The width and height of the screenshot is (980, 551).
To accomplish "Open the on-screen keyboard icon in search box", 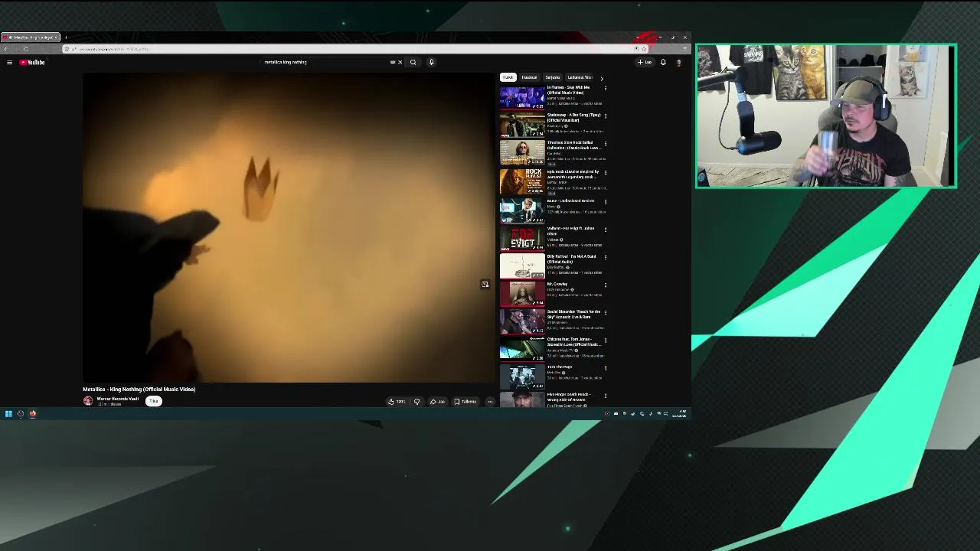I will tap(393, 62).
